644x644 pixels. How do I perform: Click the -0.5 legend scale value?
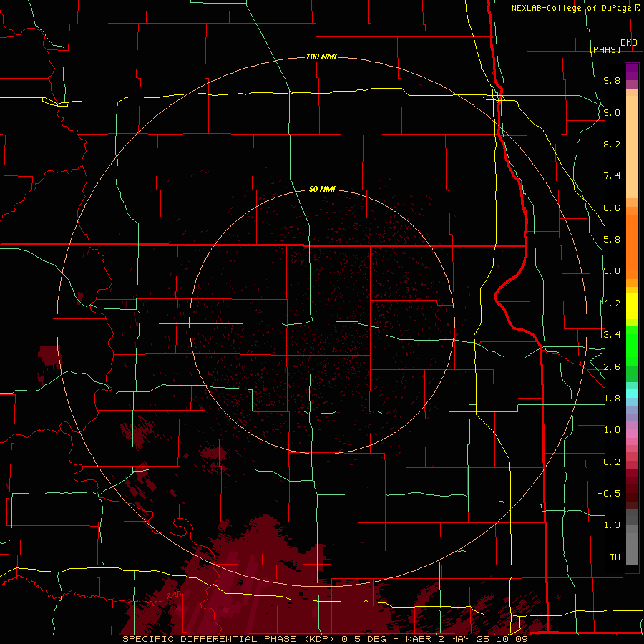pyautogui.click(x=609, y=494)
